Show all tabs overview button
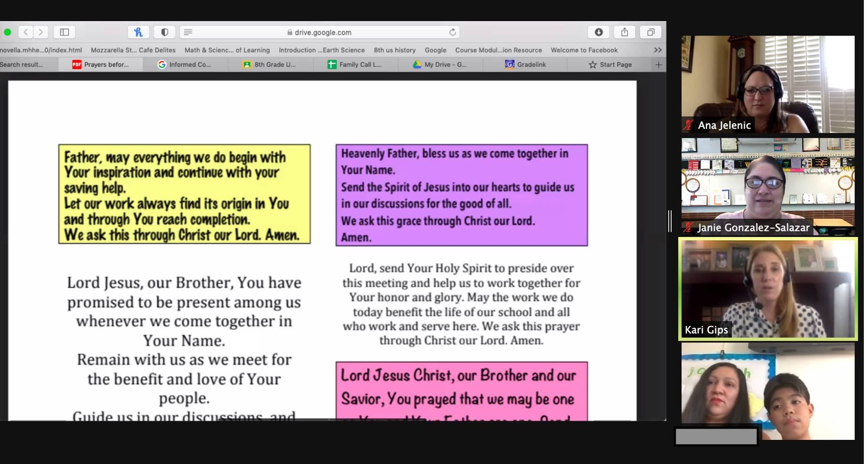 (651, 32)
